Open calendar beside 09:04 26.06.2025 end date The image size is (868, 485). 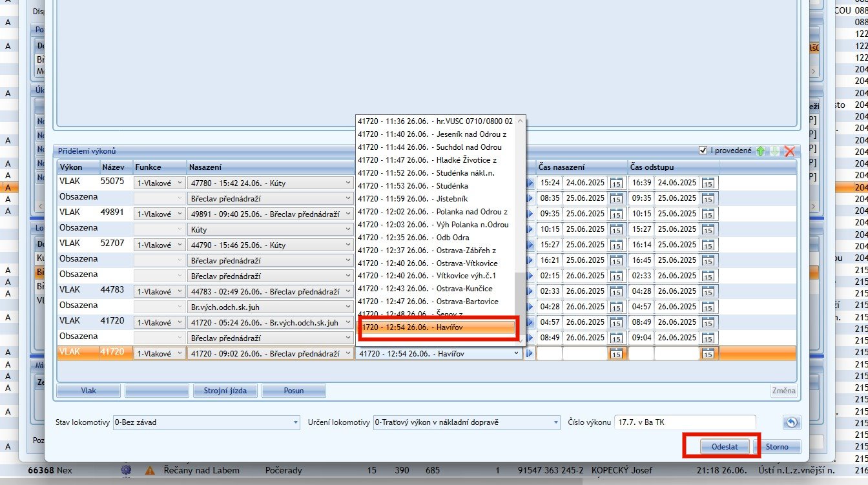(x=708, y=338)
